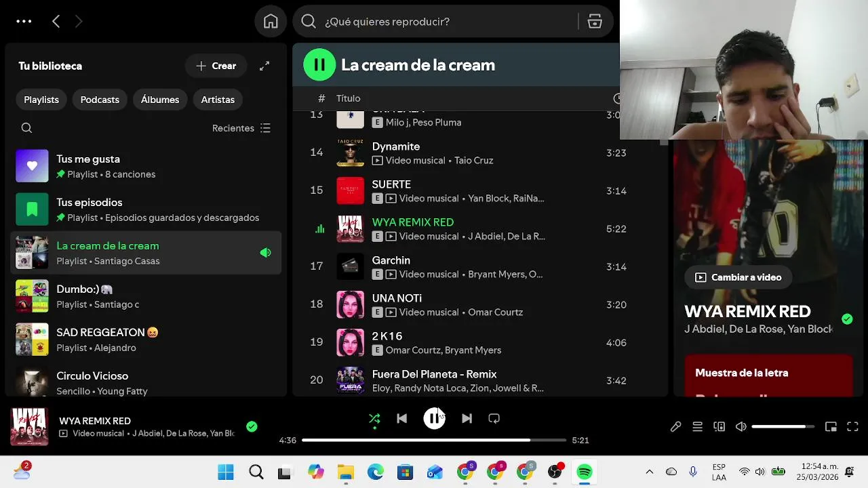Open the Tus me gusta playlist
Image resolution: width=868 pixels, height=488 pixels.
tap(146, 166)
